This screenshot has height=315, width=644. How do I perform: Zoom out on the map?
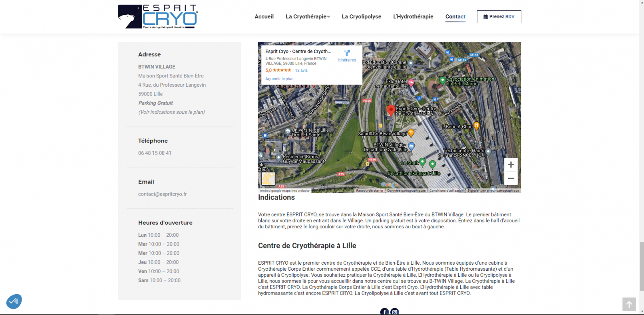(x=511, y=178)
